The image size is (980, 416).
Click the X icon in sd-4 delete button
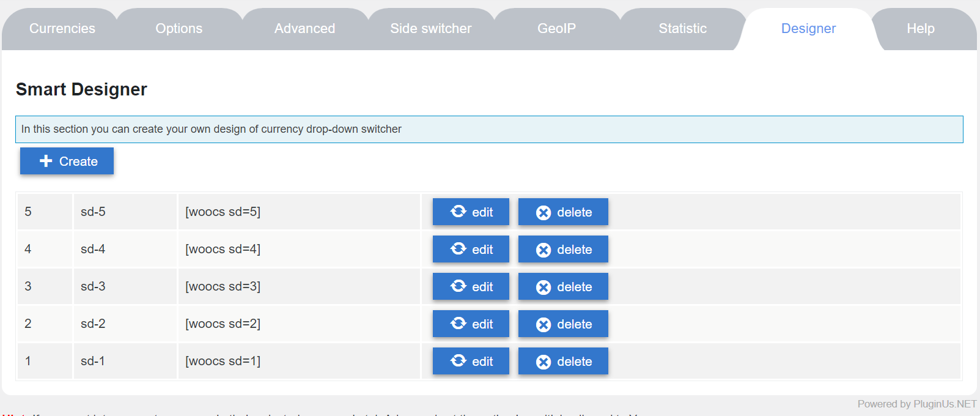click(543, 250)
